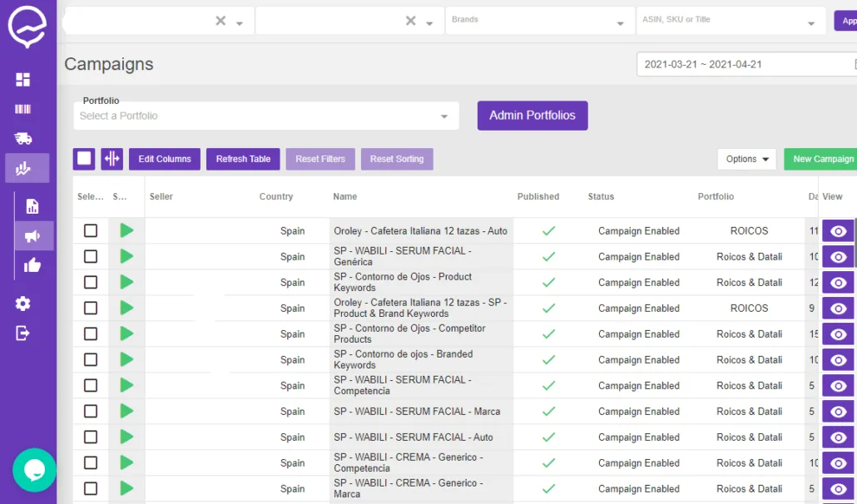Screen dimensions: 857x504
Task: Open the delivery truck icon in sidebar
Action: click(23, 139)
